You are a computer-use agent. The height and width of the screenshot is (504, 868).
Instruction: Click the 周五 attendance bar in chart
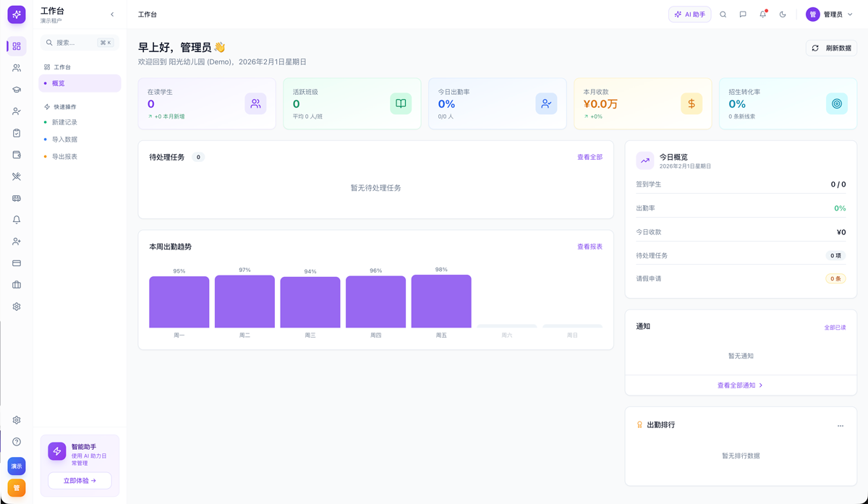click(441, 300)
